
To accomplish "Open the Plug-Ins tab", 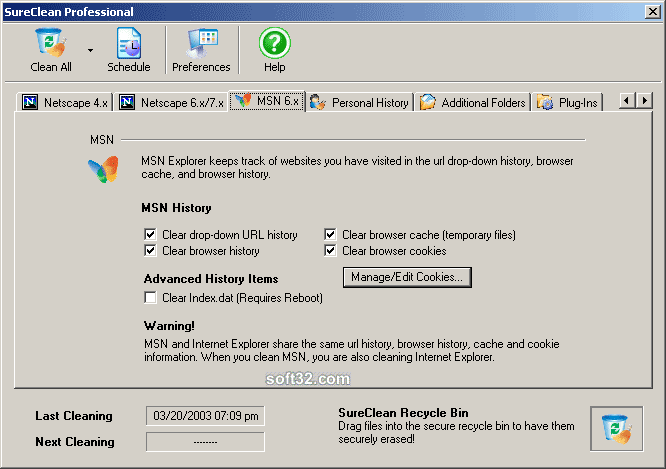I will coord(567,102).
